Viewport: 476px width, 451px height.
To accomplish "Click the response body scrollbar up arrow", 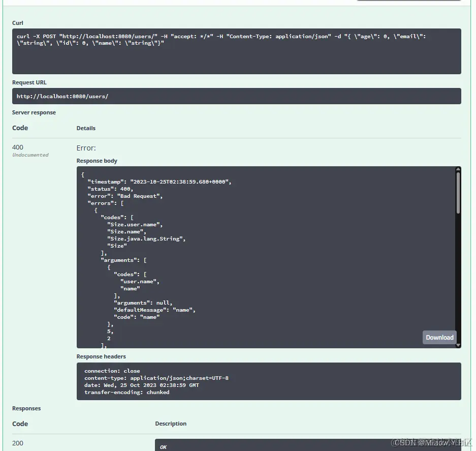I will pos(458,169).
